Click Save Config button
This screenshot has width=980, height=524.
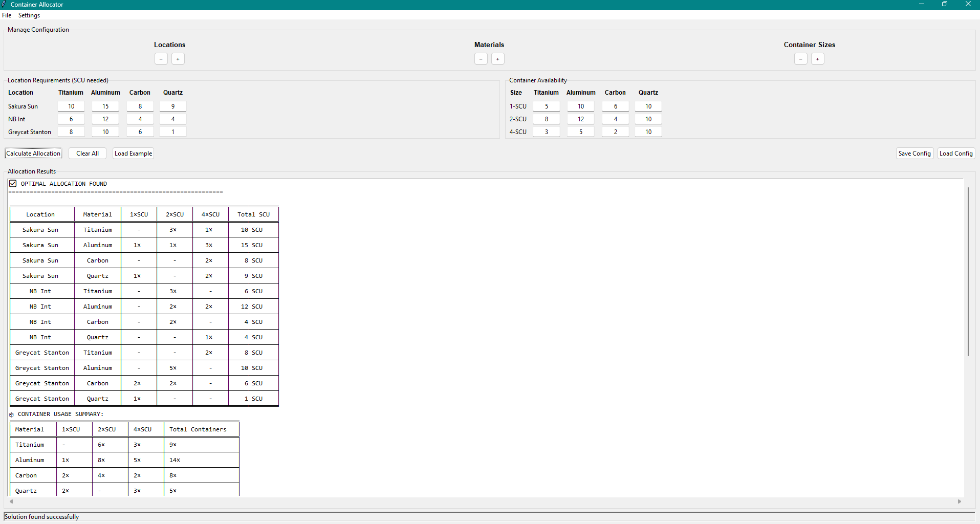[914, 154]
